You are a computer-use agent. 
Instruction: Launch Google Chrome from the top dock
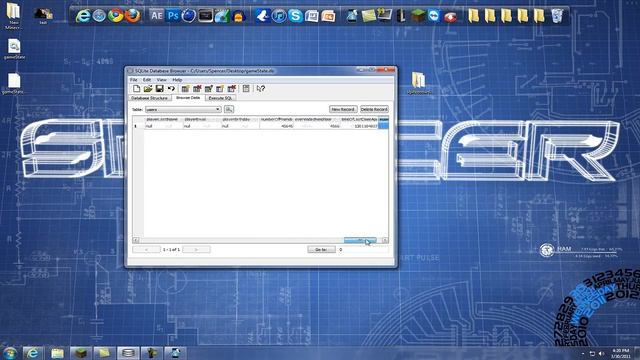point(116,16)
